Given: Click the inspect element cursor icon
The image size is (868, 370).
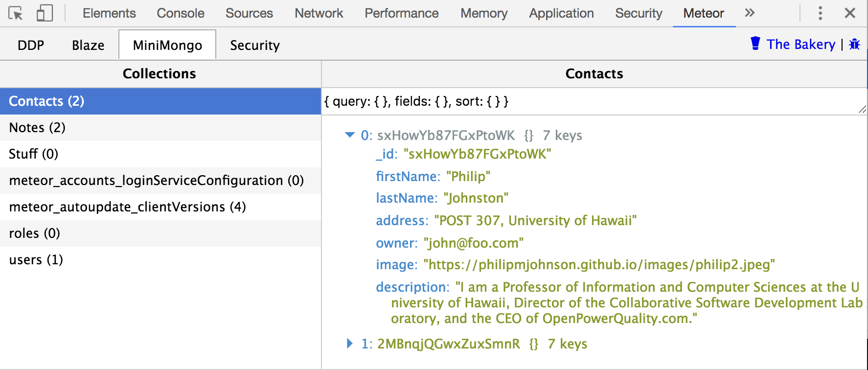Looking at the screenshot, I should pos(16,13).
